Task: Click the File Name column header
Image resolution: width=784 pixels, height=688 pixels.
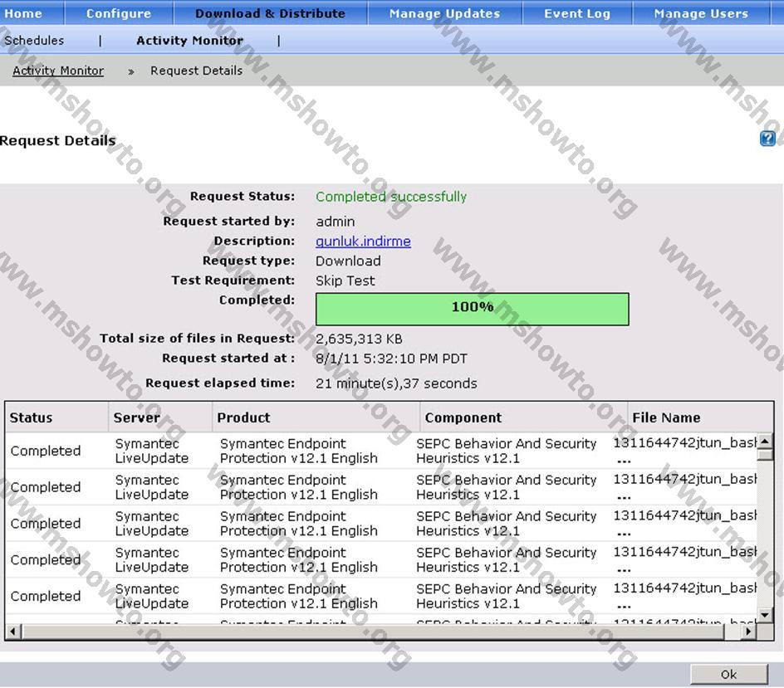Action: (700, 417)
